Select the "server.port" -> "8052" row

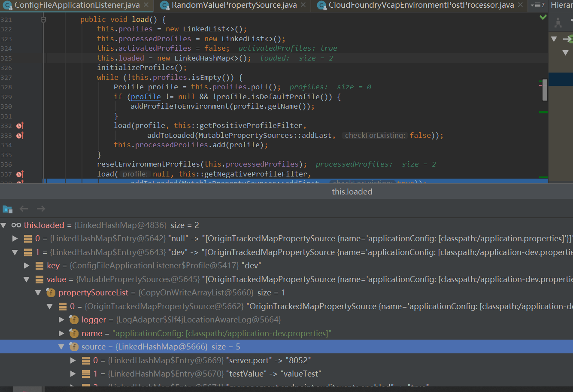(286, 361)
